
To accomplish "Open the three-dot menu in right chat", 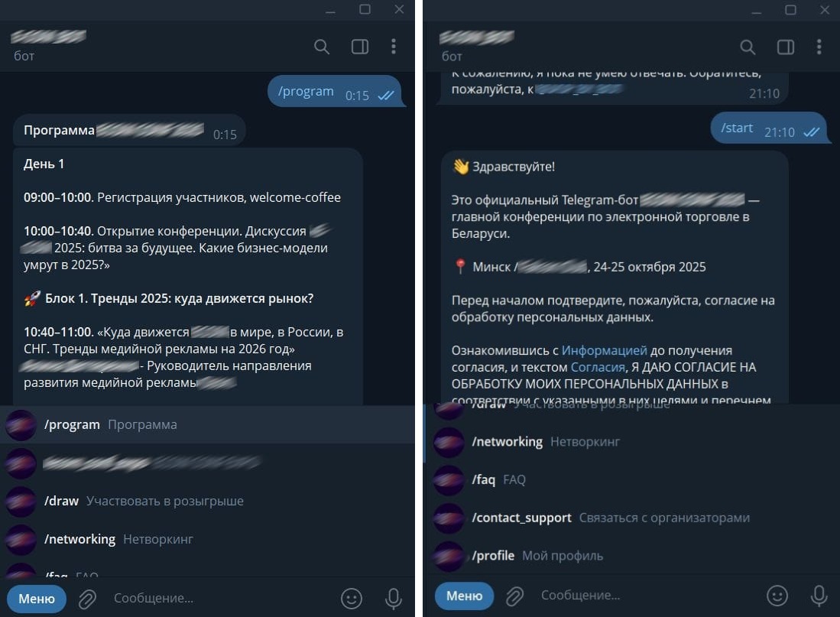I will tap(819, 47).
